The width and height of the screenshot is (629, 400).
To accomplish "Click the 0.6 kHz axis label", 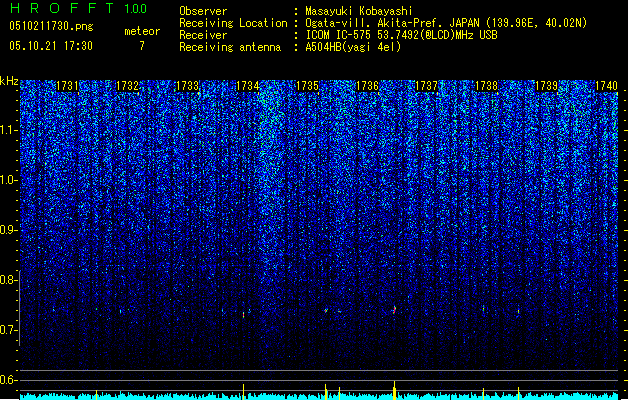I will 9,380.
